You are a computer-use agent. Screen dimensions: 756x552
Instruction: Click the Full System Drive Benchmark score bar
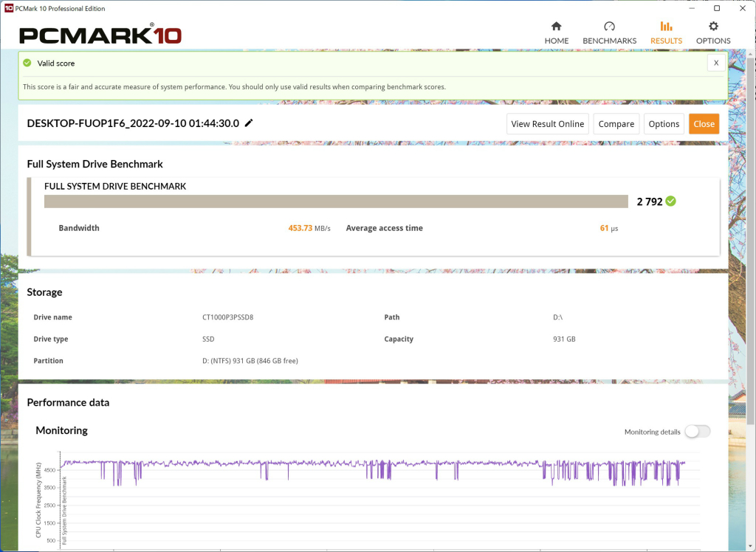tap(336, 201)
